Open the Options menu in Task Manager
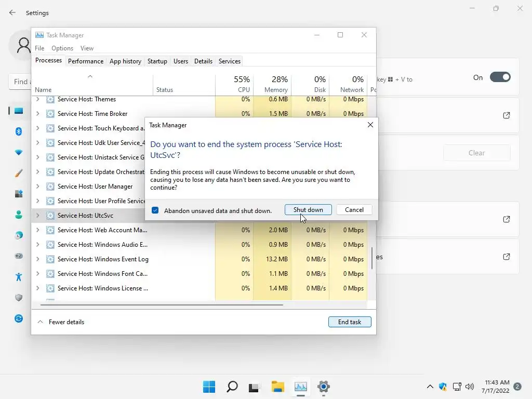 (x=62, y=48)
